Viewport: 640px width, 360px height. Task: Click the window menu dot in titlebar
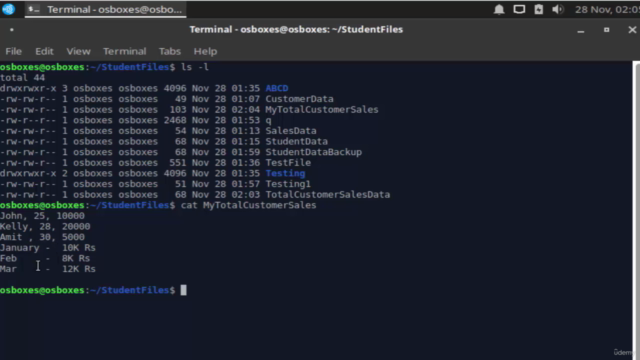point(12,29)
